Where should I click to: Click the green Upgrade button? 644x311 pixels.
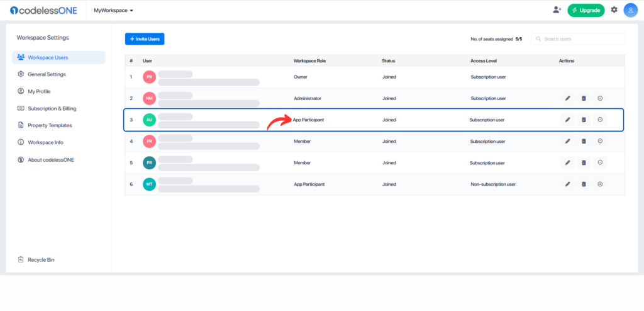coord(586,10)
